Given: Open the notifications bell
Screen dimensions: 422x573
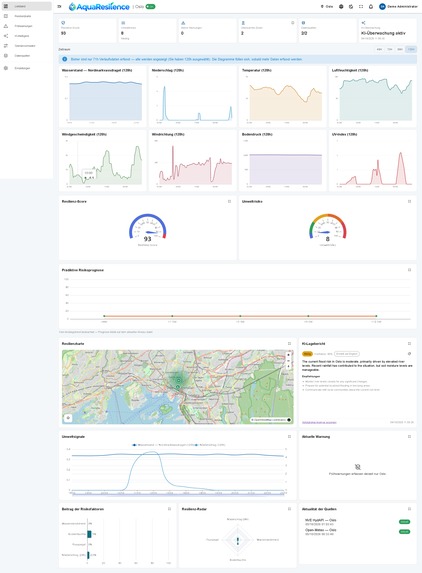Looking at the screenshot, I should (x=371, y=7).
